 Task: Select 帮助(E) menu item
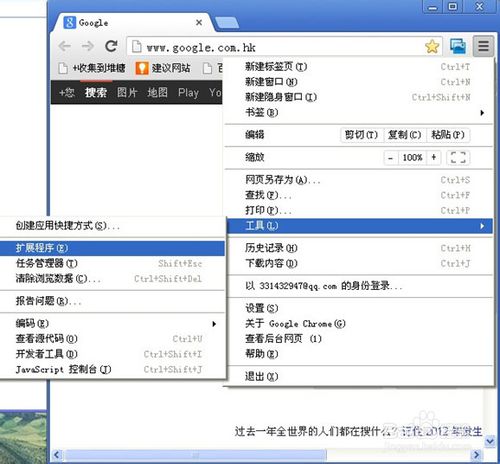point(360,354)
